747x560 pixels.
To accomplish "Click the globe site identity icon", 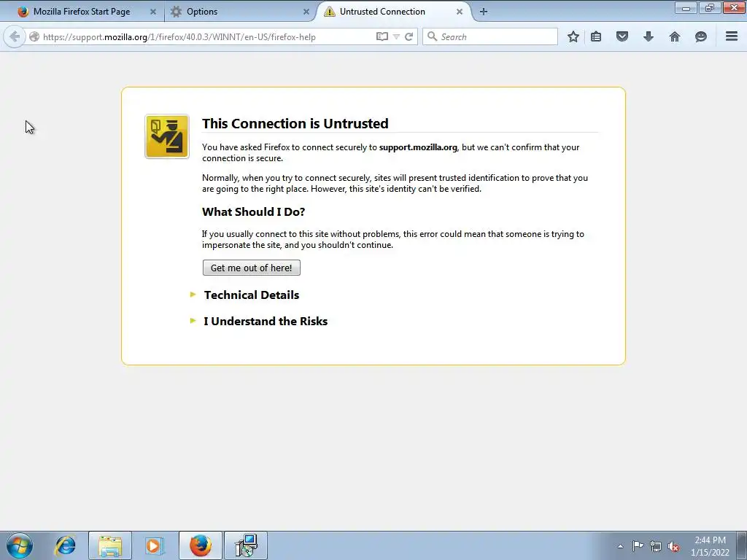I will [34, 36].
